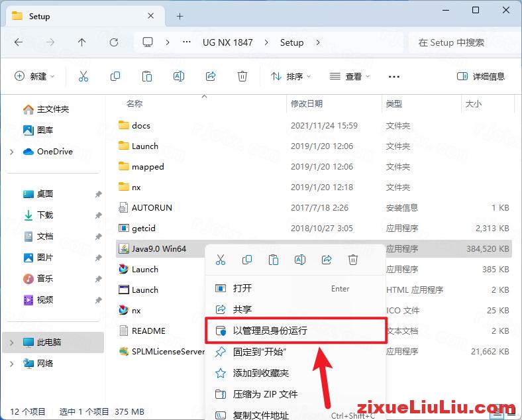Click Rename icon in context menu
522x420 pixels.
click(x=300, y=260)
